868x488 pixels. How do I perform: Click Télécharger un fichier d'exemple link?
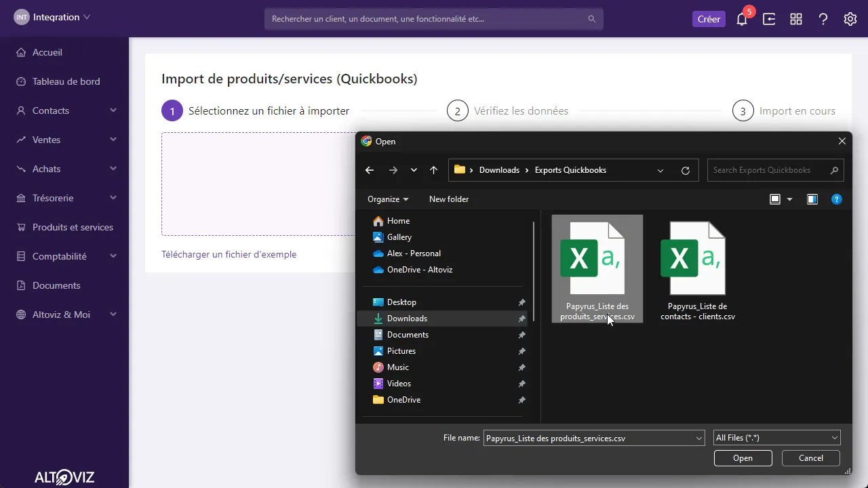pos(229,254)
